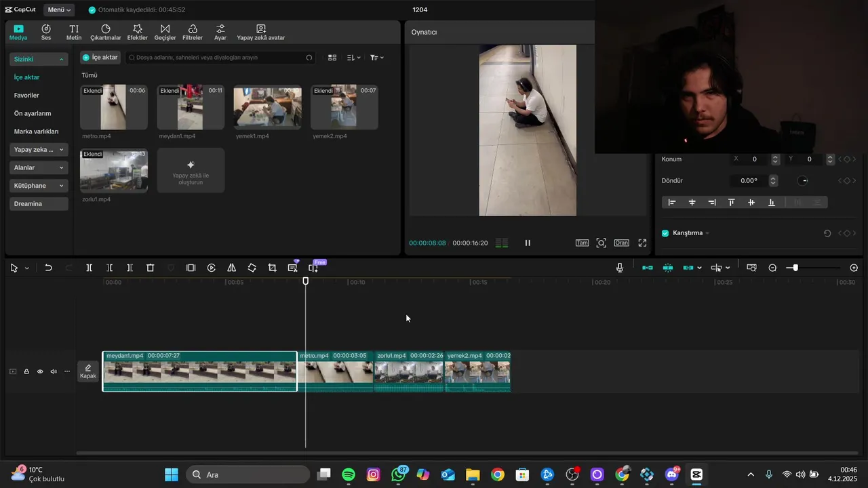The height and width of the screenshot is (488, 868).
Task: Open the Metin tab
Action: point(74,33)
